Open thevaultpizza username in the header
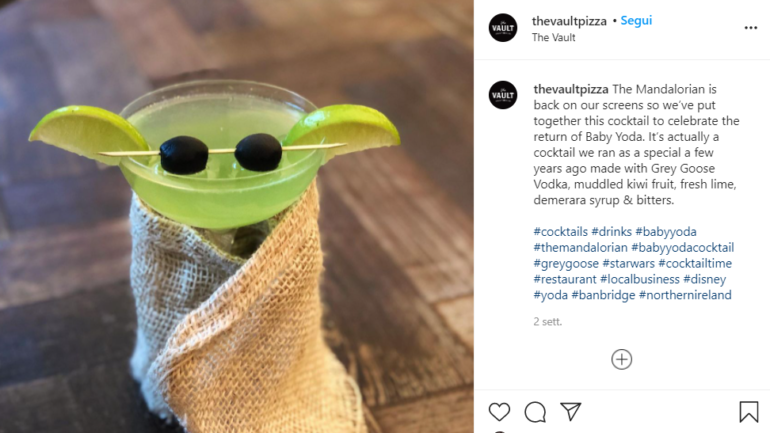Screen dimensions: 770x433 [569, 21]
